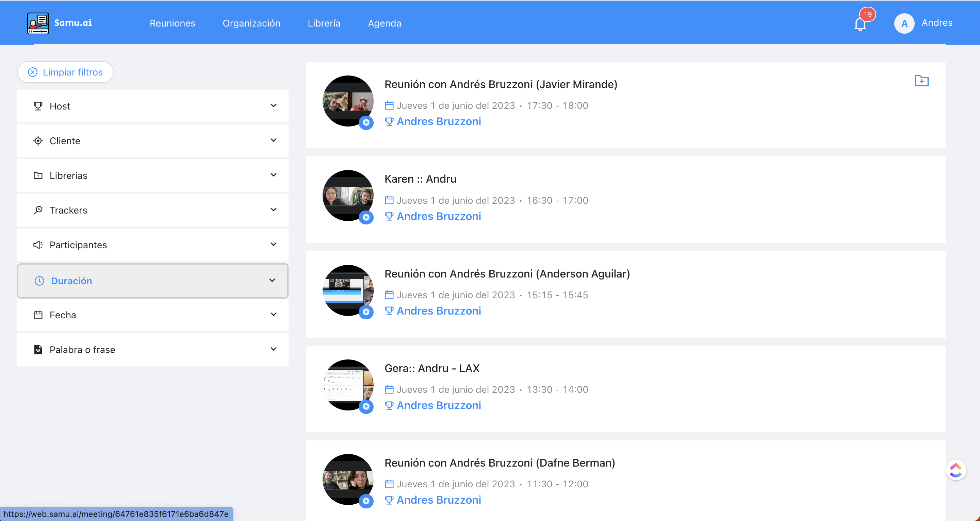
Task: Click the user avatar circle A
Action: click(904, 23)
